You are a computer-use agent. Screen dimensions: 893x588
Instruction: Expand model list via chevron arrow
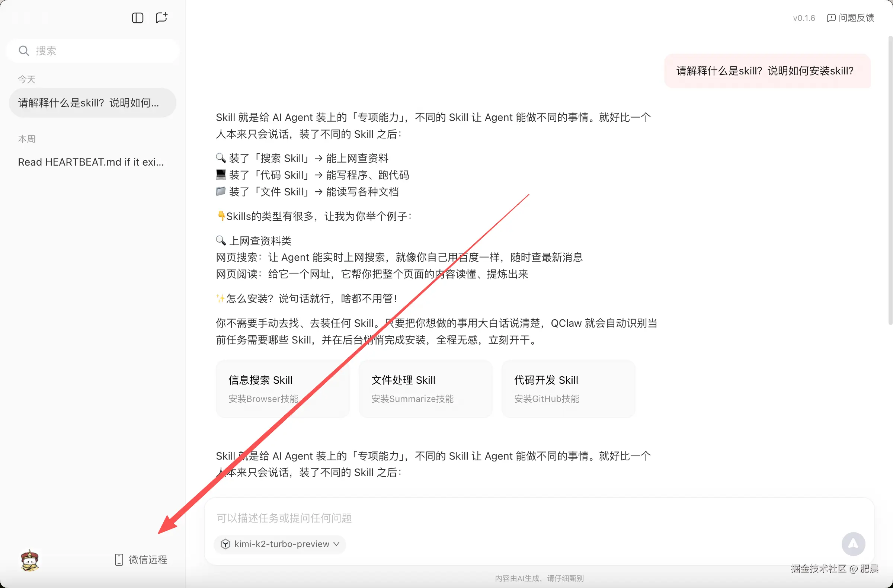pos(337,544)
